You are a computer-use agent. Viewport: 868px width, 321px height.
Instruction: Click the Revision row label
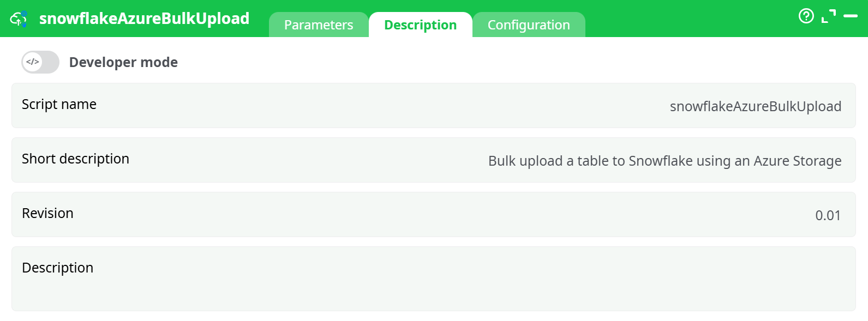[x=47, y=214]
